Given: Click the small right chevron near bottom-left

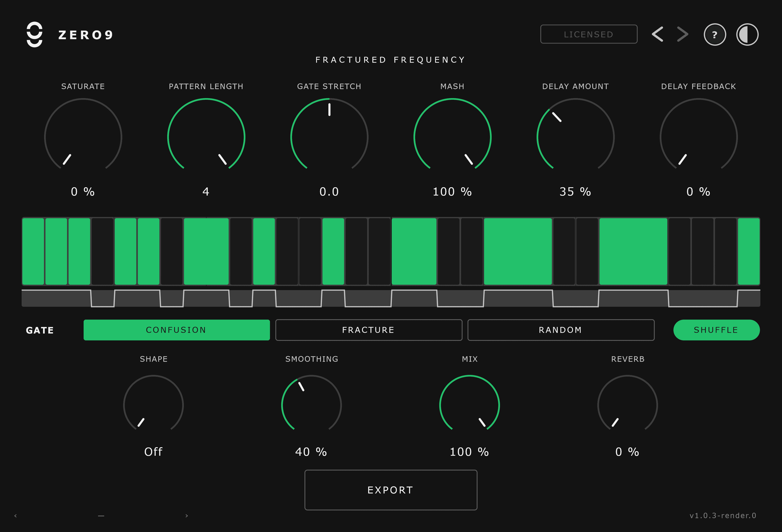Looking at the screenshot, I should 187,516.
